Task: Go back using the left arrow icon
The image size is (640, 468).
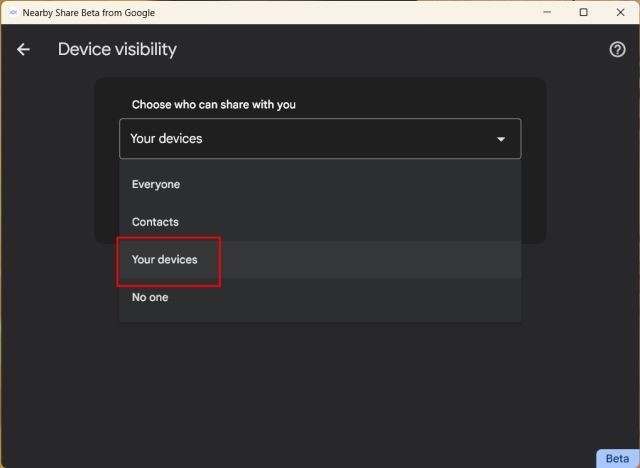Action: (23, 49)
